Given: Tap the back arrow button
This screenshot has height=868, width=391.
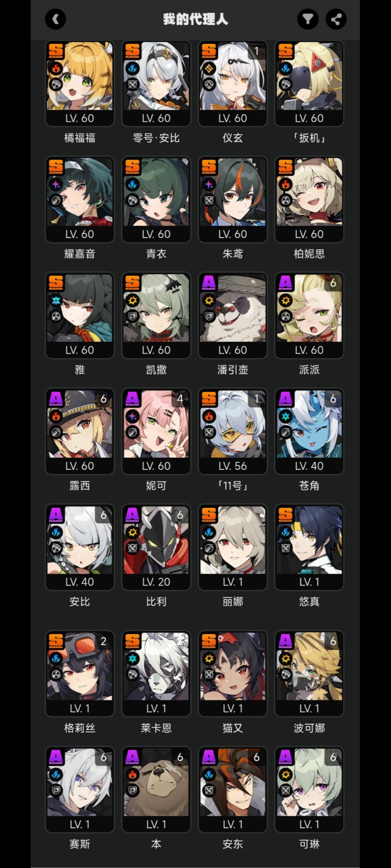Looking at the screenshot, I should (55, 19).
